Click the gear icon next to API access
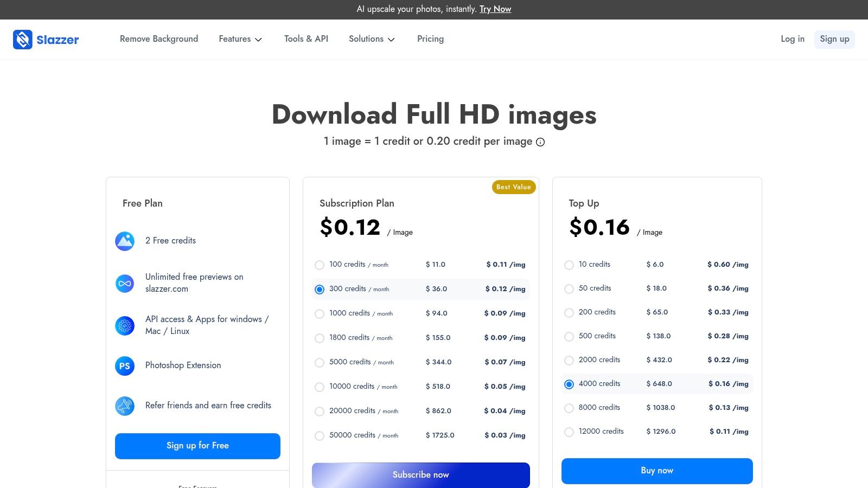Image resolution: width=868 pixels, height=488 pixels. pos(124,325)
